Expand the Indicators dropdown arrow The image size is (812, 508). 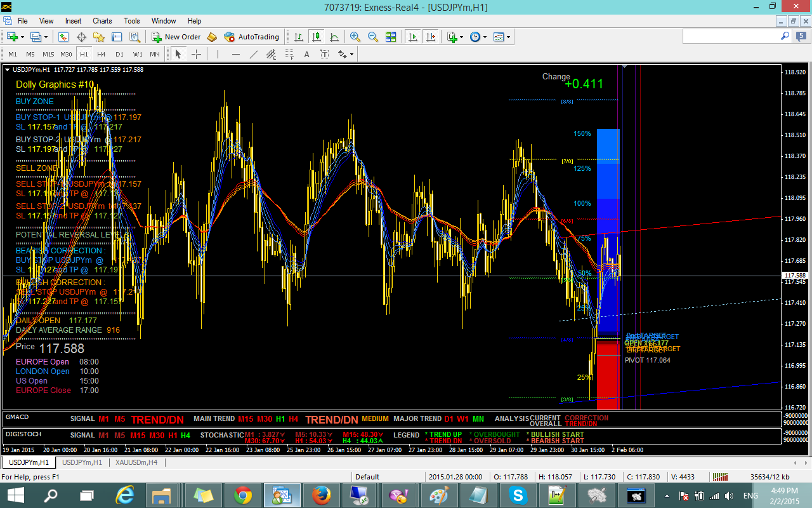(x=462, y=37)
